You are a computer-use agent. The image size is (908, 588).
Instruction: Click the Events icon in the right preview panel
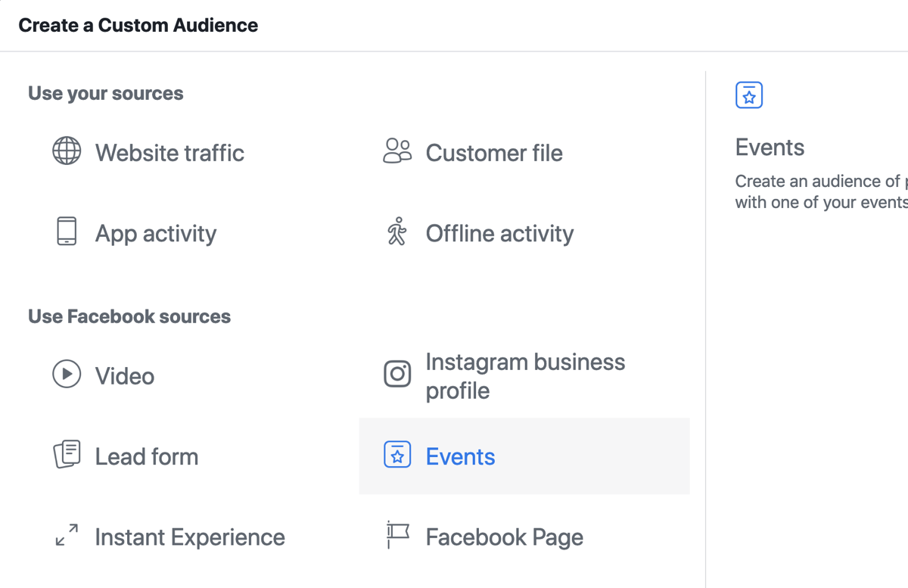[748, 95]
